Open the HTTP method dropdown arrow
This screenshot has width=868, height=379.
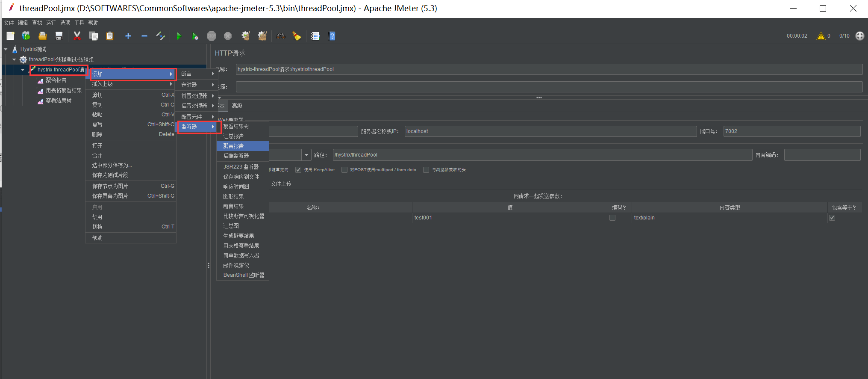pyautogui.click(x=306, y=155)
